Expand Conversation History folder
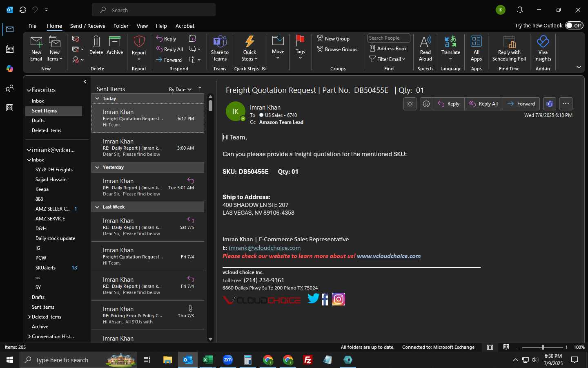This screenshot has width=588, height=368. point(29,337)
